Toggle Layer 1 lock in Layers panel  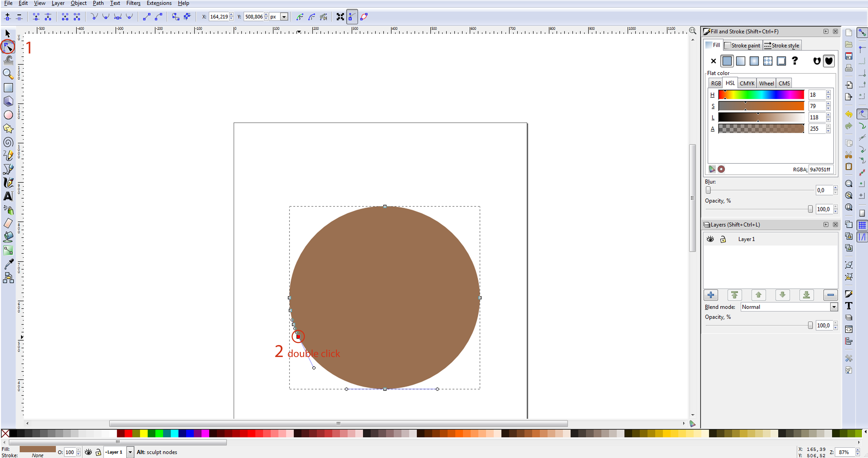tap(723, 239)
